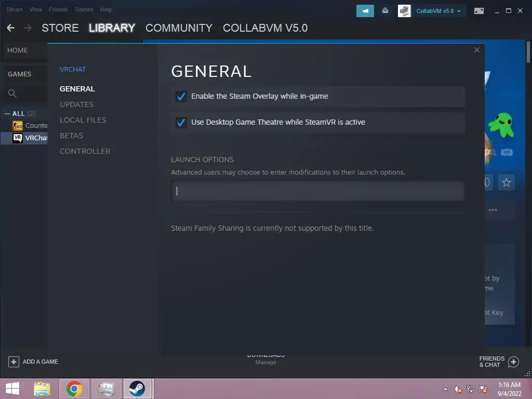This screenshot has width=532, height=399.
Task: Open the Task Manager taskbar icon
Action: [x=106, y=389]
